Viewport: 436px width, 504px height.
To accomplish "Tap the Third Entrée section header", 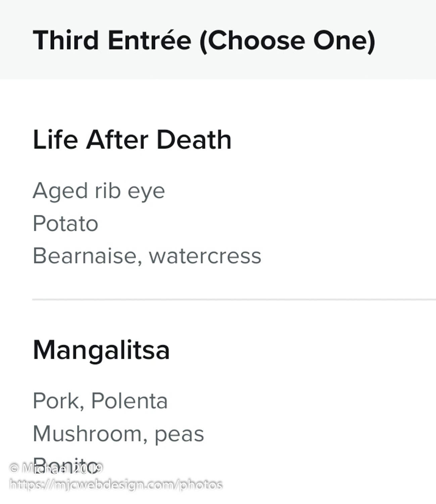I will tap(204, 41).
